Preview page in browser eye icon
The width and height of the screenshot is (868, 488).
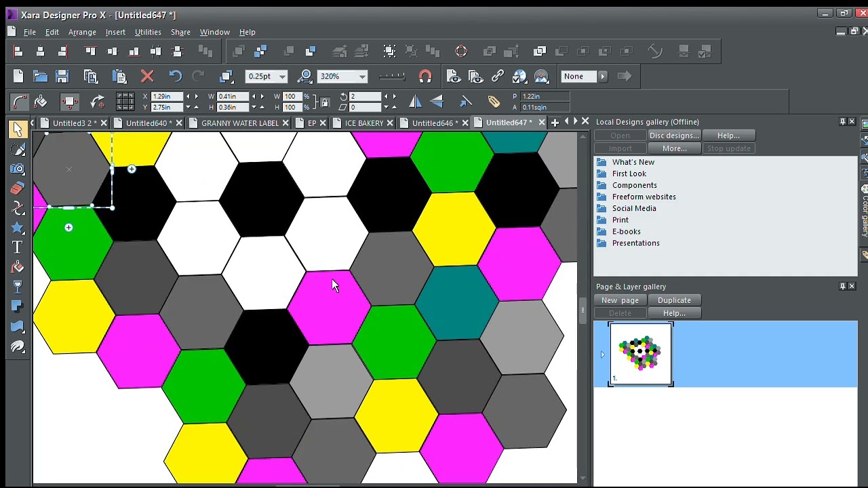[x=454, y=77]
